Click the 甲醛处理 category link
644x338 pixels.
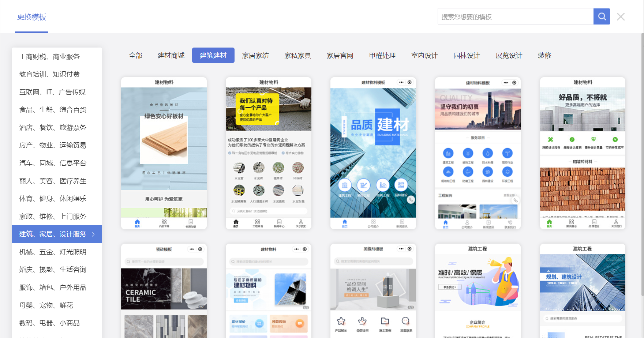tap(382, 56)
